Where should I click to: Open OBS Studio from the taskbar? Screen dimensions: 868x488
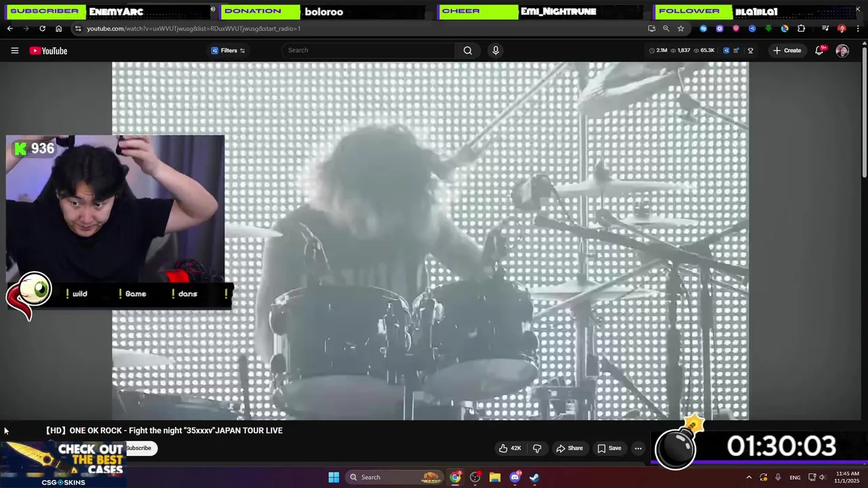pos(475,477)
